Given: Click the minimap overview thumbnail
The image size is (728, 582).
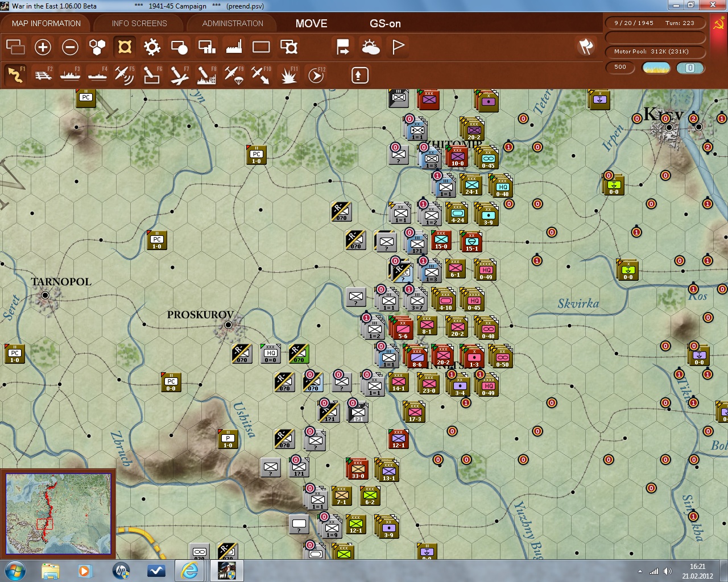Looking at the screenshot, I should coord(58,514).
